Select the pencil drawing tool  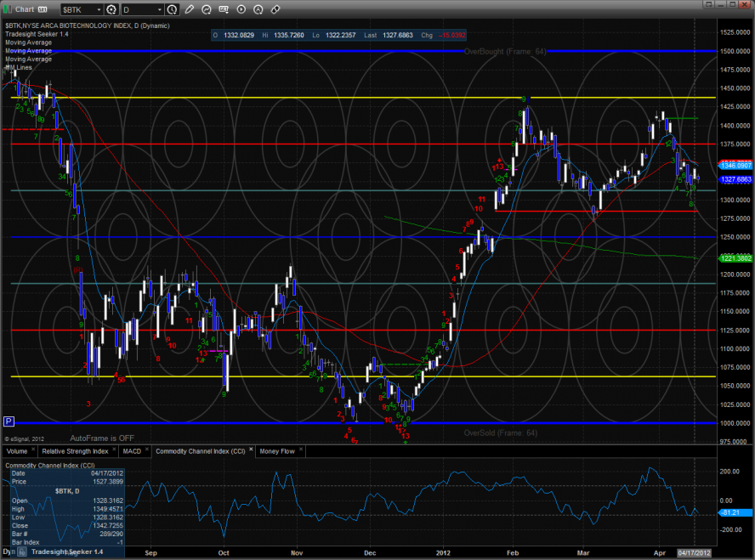[189, 9]
